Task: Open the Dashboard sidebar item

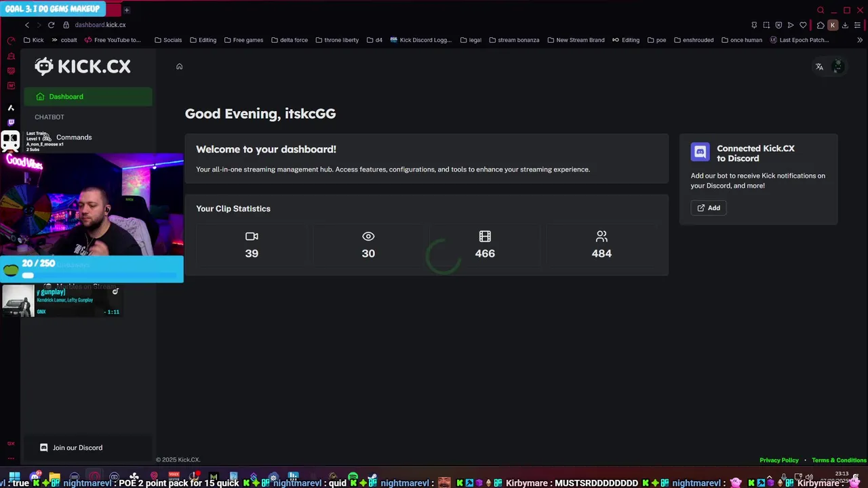Action: click(x=88, y=96)
